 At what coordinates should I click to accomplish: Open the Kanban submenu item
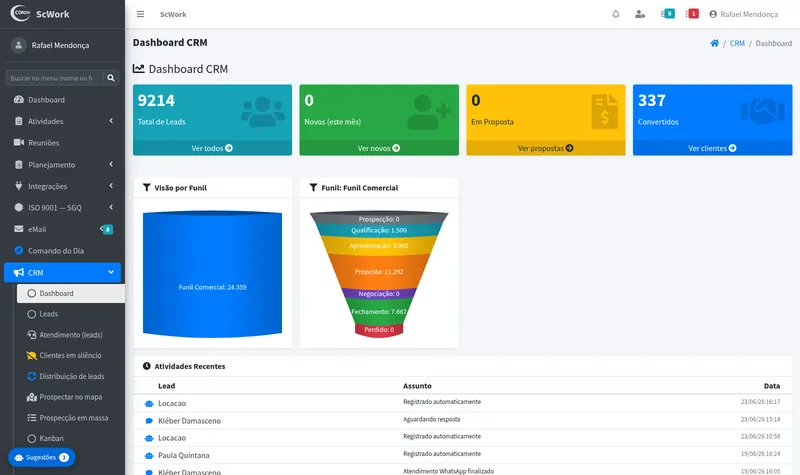pyautogui.click(x=70, y=438)
